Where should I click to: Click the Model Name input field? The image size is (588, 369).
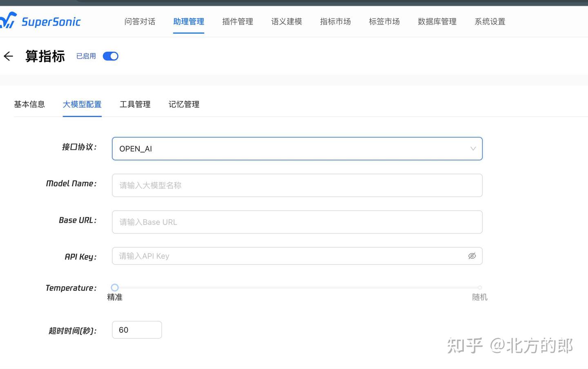(x=297, y=185)
